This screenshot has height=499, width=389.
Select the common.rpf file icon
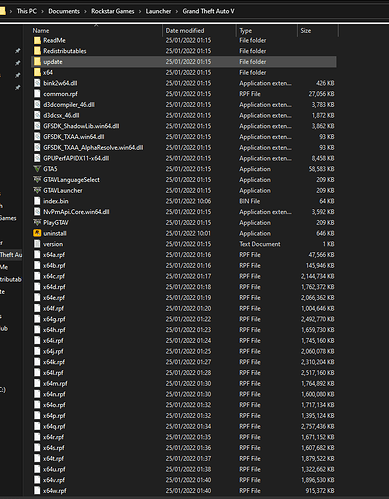click(x=37, y=94)
